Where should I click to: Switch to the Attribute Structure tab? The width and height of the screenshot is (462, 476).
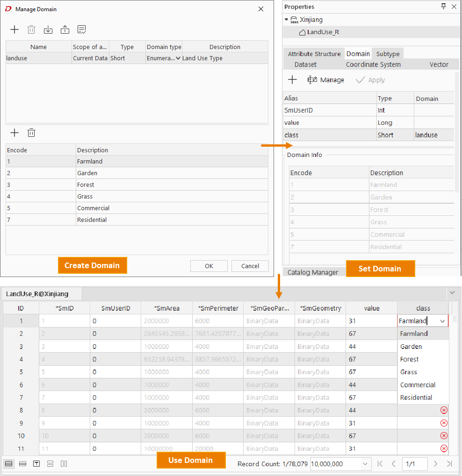(x=314, y=54)
